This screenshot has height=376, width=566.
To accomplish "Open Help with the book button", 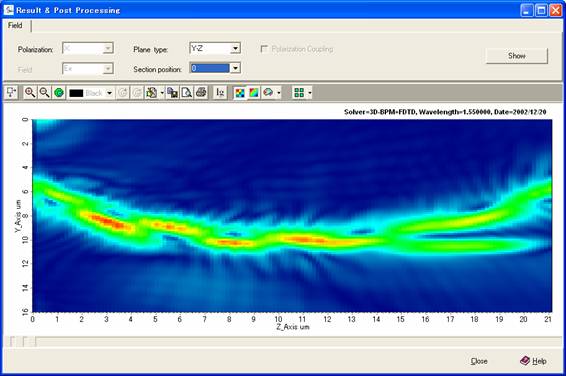I will pos(533,361).
